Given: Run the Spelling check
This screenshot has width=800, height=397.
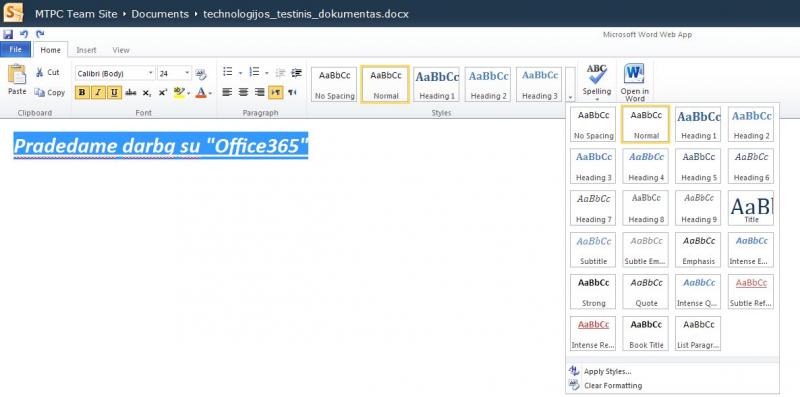Looking at the screenshot, I should (x=596, y=78).
